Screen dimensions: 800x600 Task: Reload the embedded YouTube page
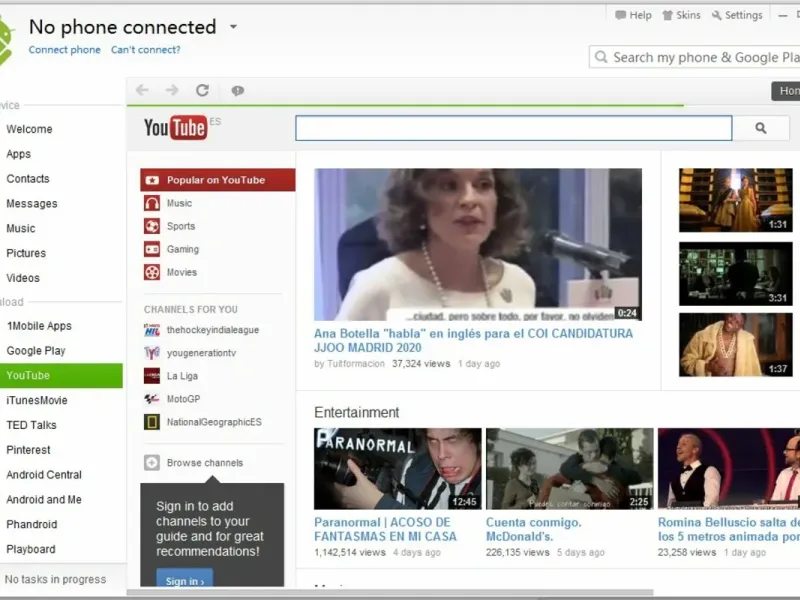203,90
